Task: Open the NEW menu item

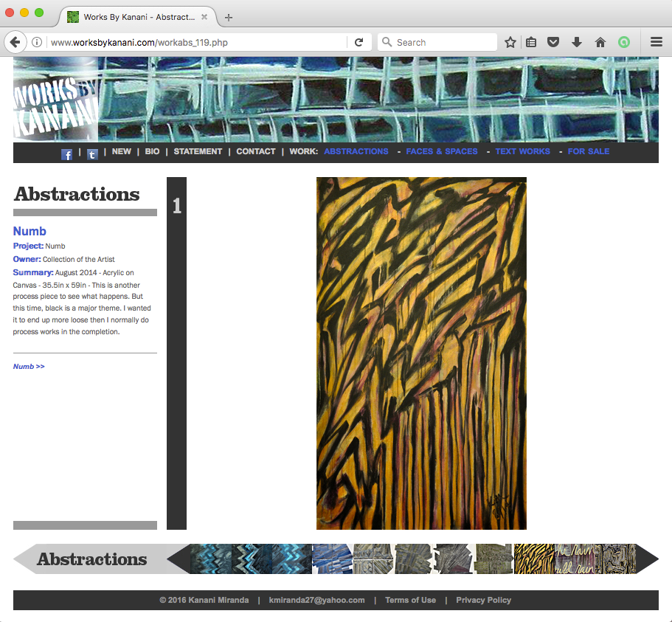Action: 121,151
